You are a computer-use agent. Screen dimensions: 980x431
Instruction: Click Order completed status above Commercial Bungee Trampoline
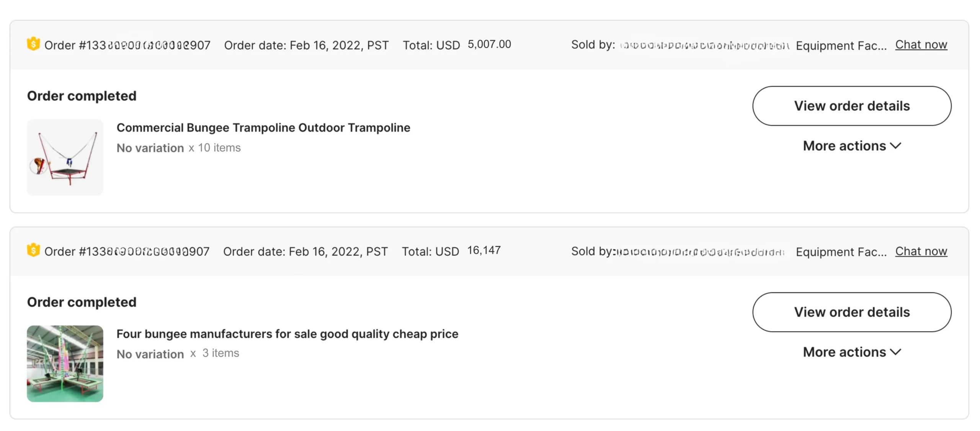point(82,96)
